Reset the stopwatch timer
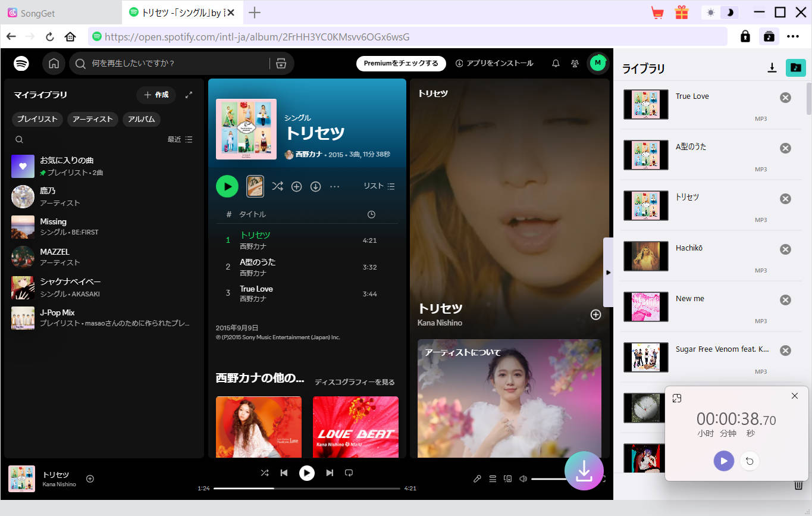The width and height of the screenshot is (812, 516). (750, 461)
